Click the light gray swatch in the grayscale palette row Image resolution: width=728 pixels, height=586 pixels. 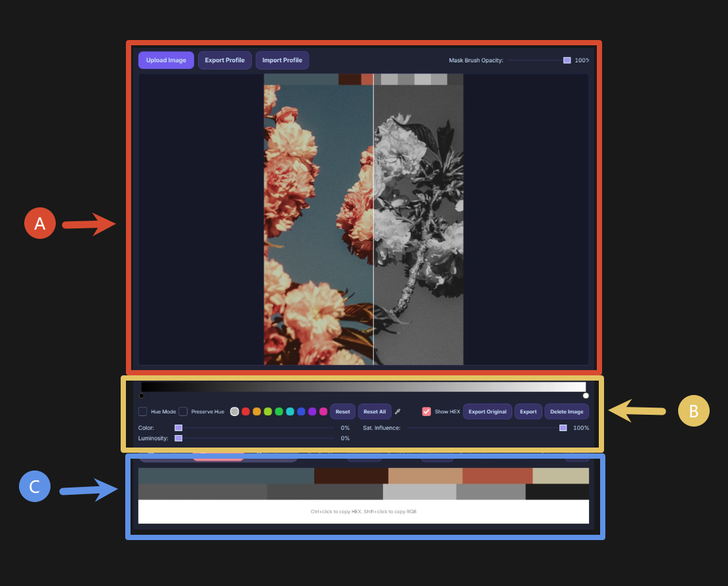tap(420, 492)
